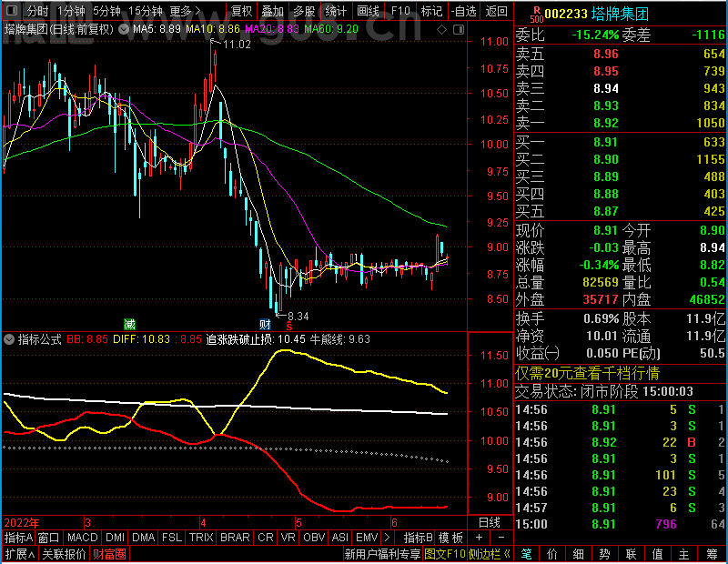Select the 主 main force view icon
Viewport: 728px width, 564px height.
(x=684, y=554)
